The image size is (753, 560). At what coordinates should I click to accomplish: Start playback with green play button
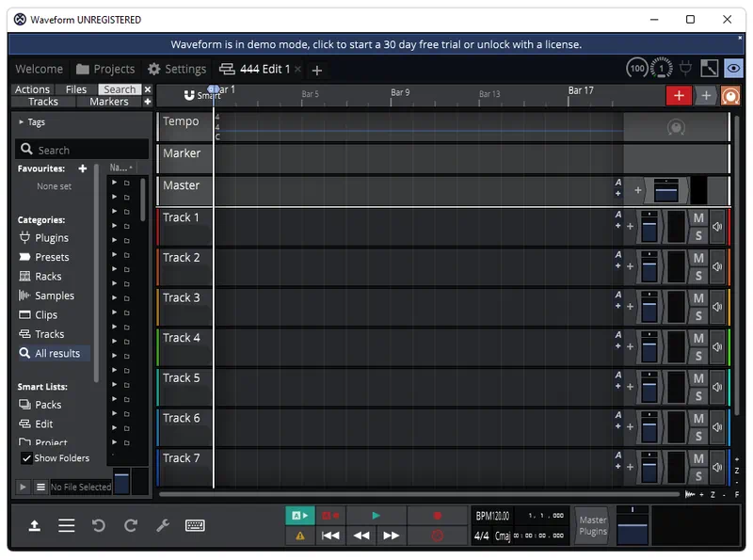[376, 516]
